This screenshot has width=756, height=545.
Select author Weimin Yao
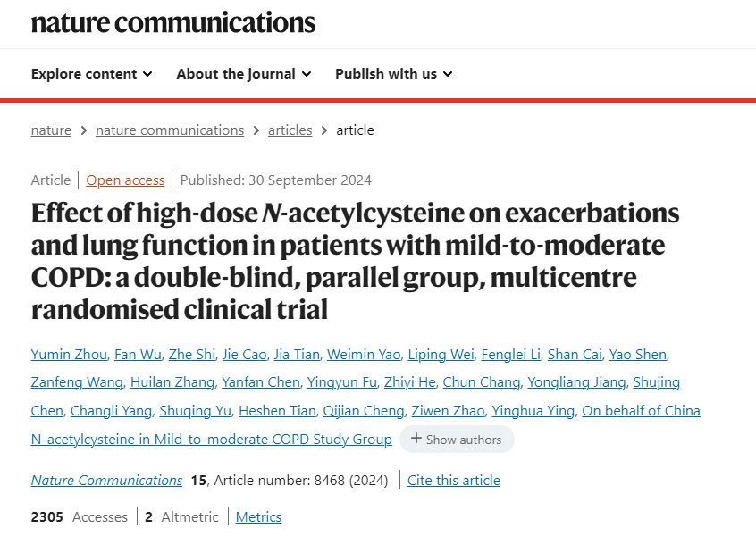pos(364,354)
